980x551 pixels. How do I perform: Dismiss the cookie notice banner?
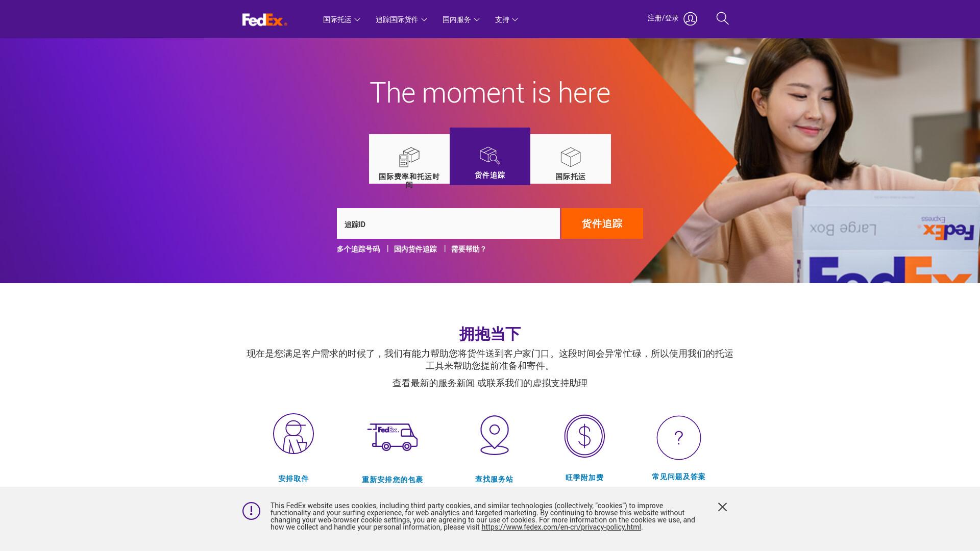(722, 507)
